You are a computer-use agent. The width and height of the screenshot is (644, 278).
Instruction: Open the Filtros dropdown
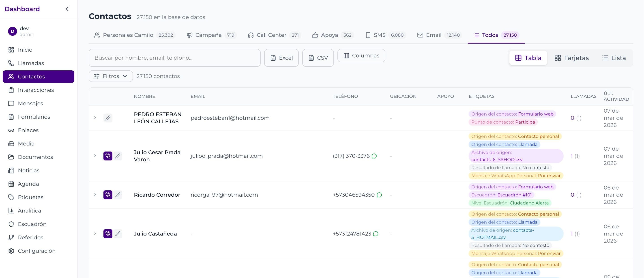coord(110,76)
